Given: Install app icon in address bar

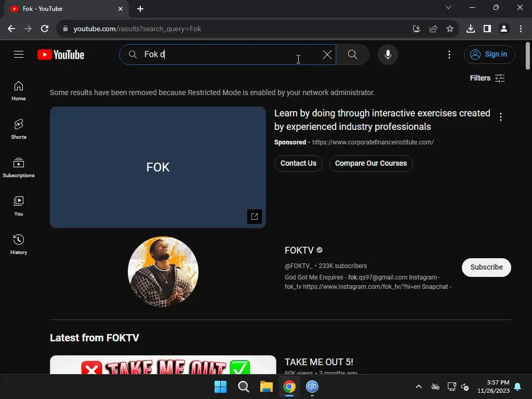Looking at the screenshot, I should pos(417,29).
